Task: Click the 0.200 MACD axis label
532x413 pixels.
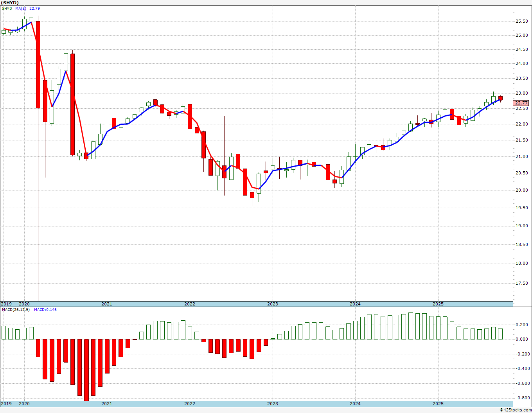Action: click(x=521, y=325)
